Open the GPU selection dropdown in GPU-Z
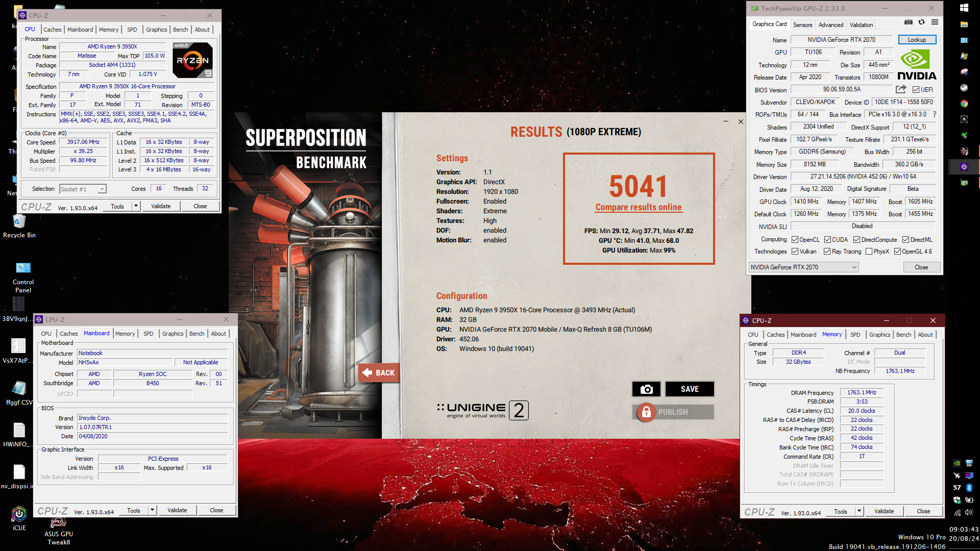Screen dimensions: 980x551 coord(804,267)
